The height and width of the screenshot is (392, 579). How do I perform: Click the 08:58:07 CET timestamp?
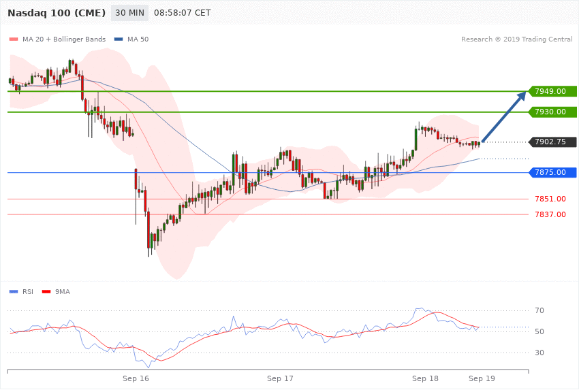point(183,13)
